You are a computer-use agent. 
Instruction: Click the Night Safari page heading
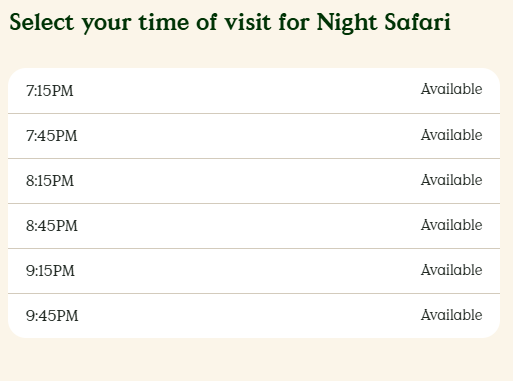point(230,23)
